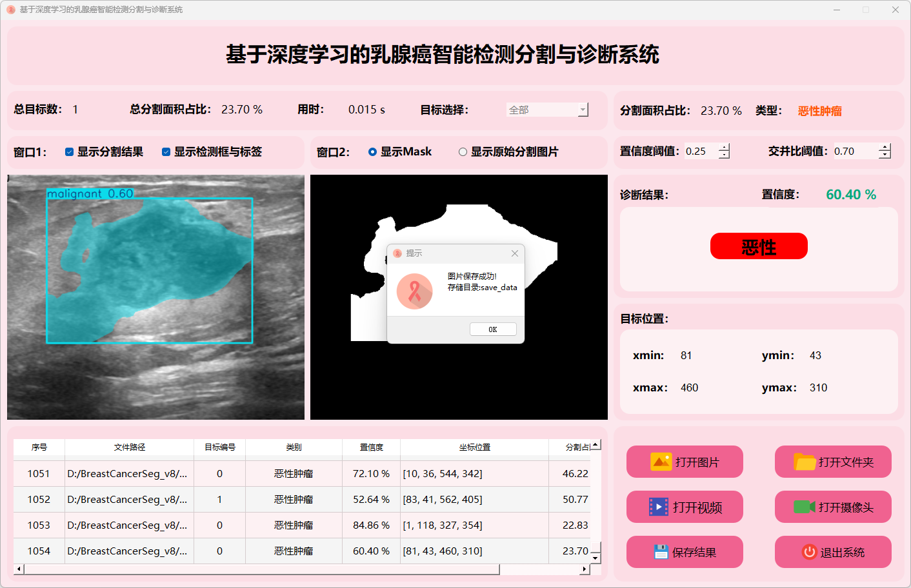Click the coordinate cell [10, 36, 544, 342]
Screen dimensions: 911x588
pyautogui.click(x=475, y=474)
